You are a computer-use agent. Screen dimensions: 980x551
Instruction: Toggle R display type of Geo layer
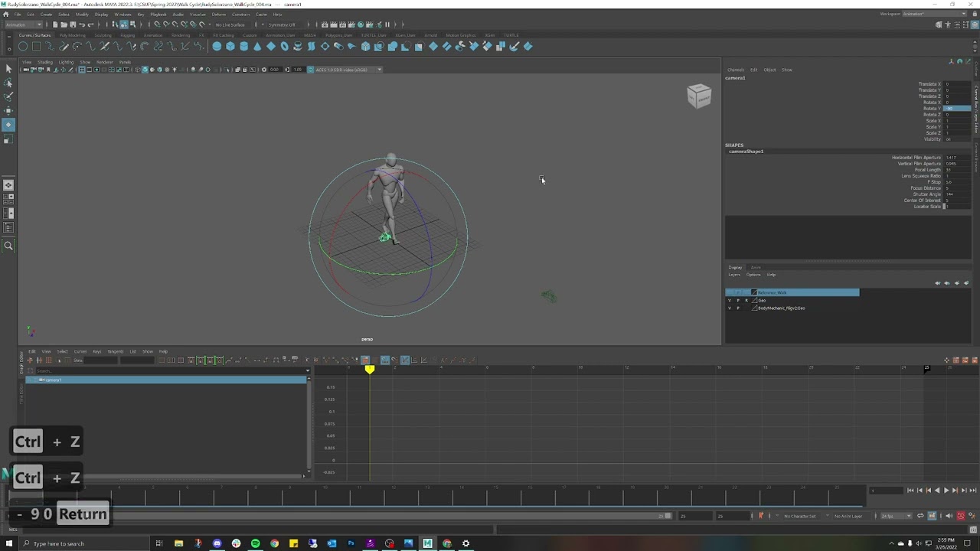tap(746, 301)
